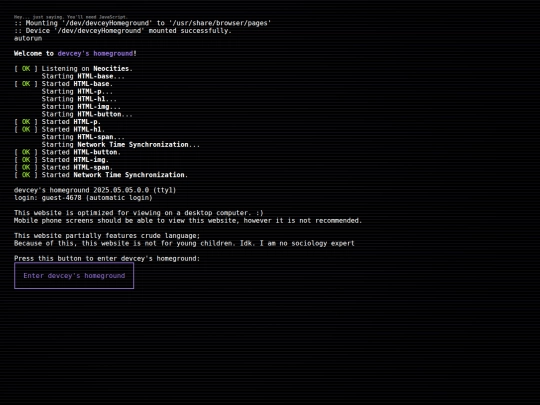Click the "Starting HTML-button..." line

(87, 114)
